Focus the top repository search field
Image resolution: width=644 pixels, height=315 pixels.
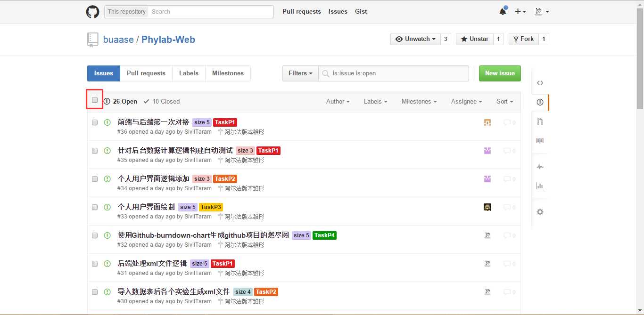[212, 12]
